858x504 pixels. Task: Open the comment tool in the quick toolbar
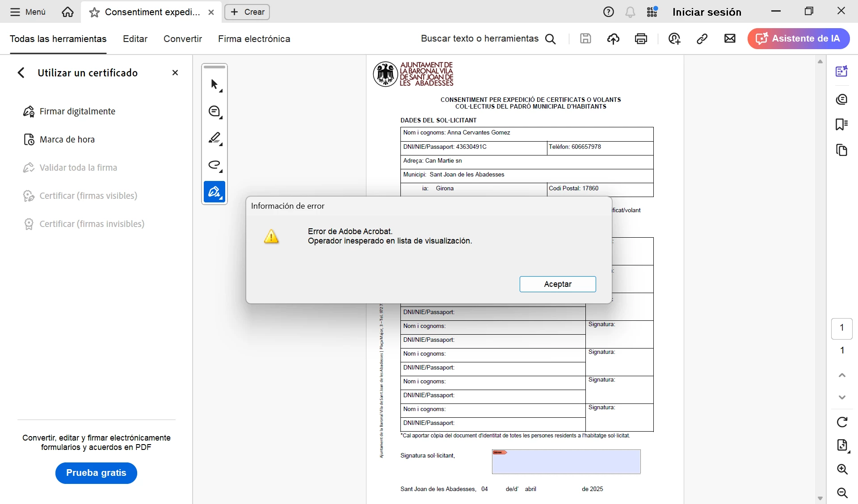[x=214, y=111]
